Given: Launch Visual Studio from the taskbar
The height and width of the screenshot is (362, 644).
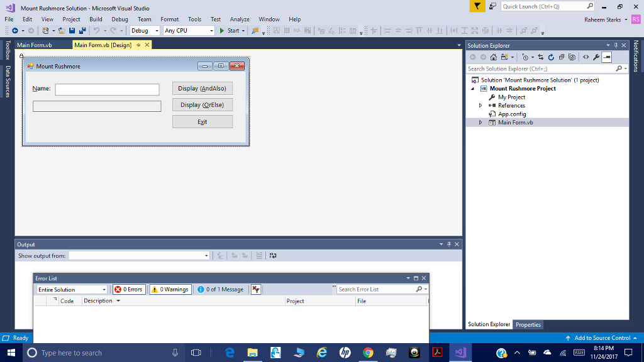Looking at the screenshot, I should tap(461, 353).
